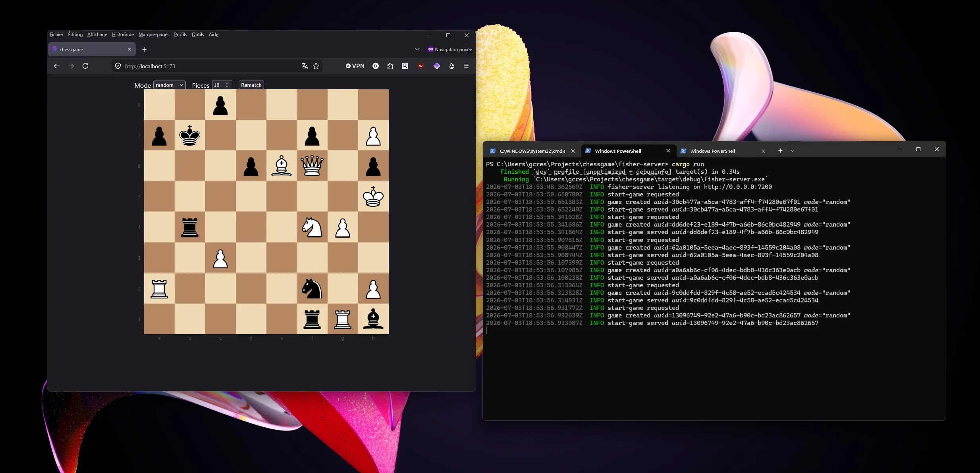Close the active PowerShell tab

tap(668, 151)
